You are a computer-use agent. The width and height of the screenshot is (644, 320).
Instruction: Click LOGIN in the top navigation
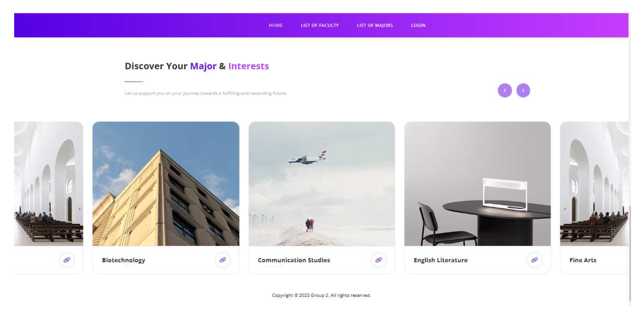[418, 25]
